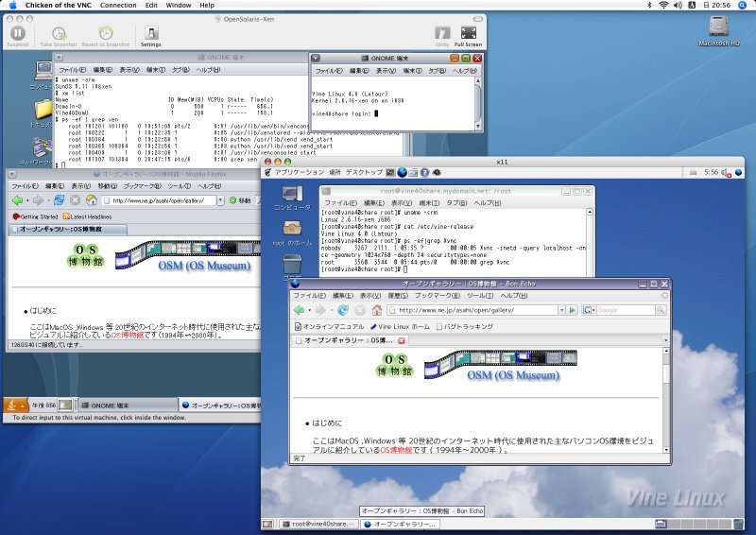This screenshot has height=535, width=756.
Task: Open the virtual machine Settings icon
Action: [x=151, y=33]
